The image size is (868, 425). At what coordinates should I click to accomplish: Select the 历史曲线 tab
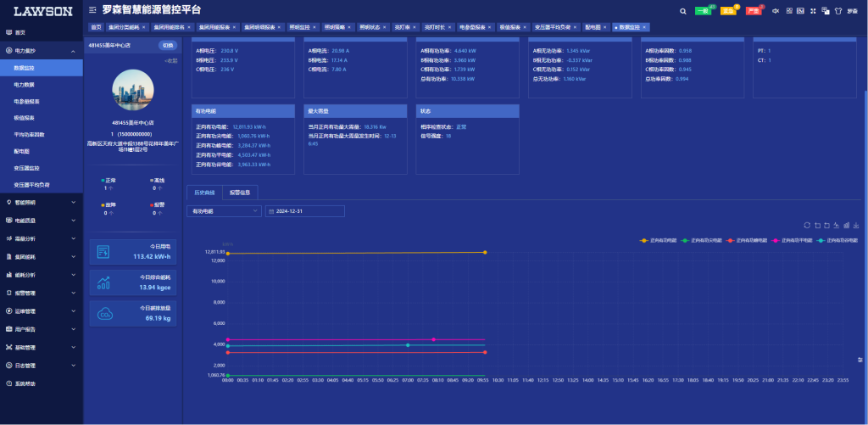(x=204, y=193)
